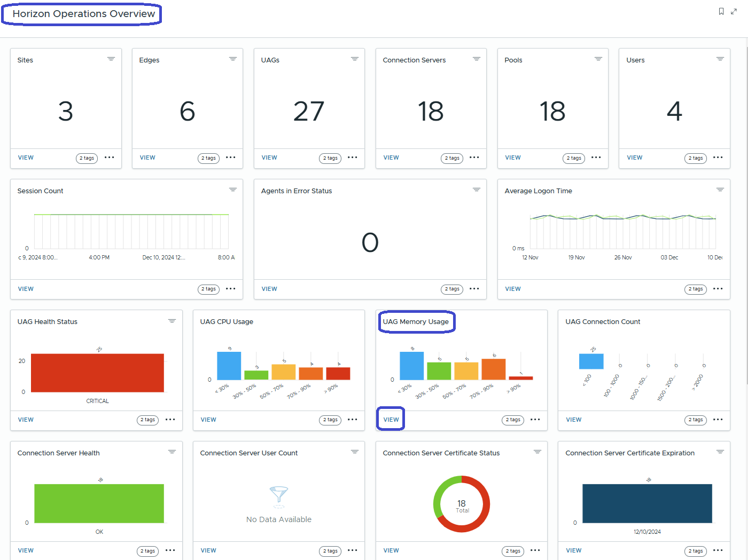This screenshot has height=560, width=748.
Task: Click VIEW link on Users card
Action: click(635, 157)
